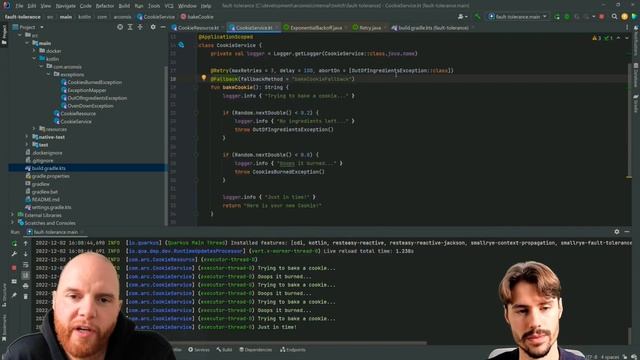Click the Build project hammer icon
Viewport: 640px width, 360px height.
click(x=477, y=17)
